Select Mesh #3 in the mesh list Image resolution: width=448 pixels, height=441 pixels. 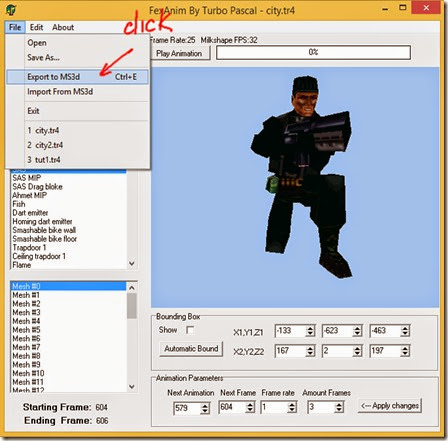coord(68,312)
